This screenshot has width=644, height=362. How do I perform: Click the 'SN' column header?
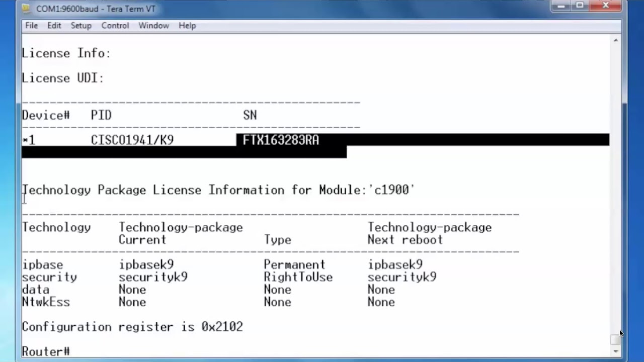(x=250, y=115)
